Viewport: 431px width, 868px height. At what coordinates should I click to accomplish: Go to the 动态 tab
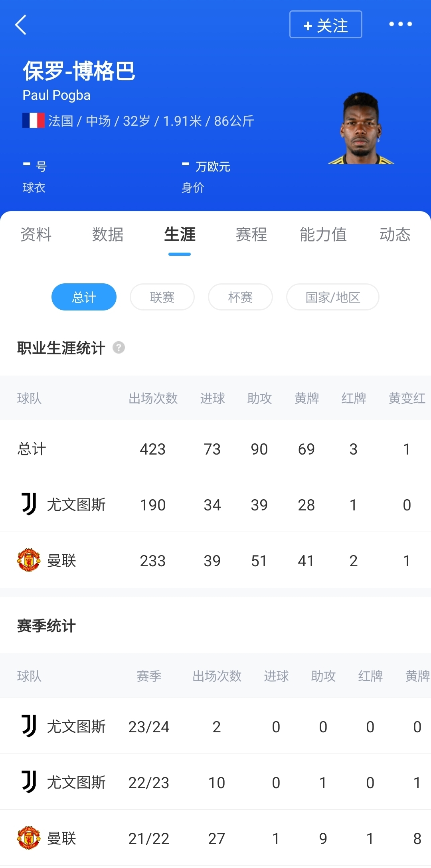(x=395, y=234)
